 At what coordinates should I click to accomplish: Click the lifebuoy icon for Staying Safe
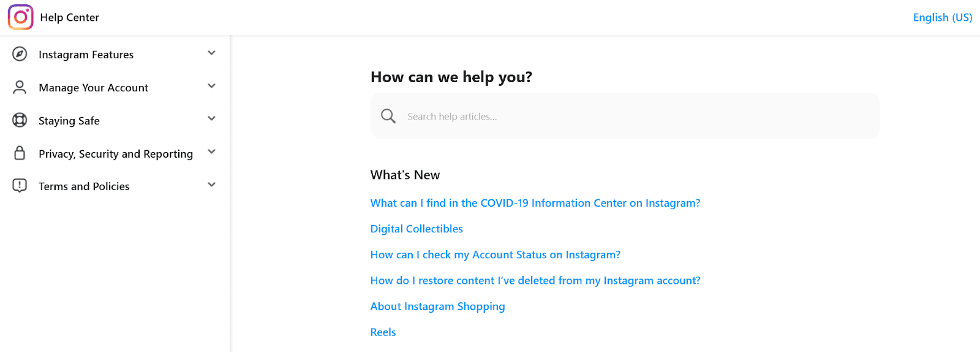point(20,120)
